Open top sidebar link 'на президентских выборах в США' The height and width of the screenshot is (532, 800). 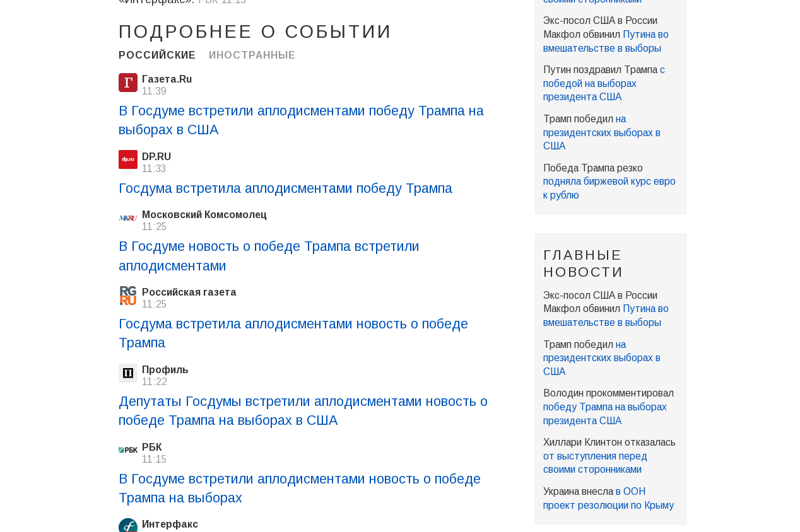click(602, 132)
